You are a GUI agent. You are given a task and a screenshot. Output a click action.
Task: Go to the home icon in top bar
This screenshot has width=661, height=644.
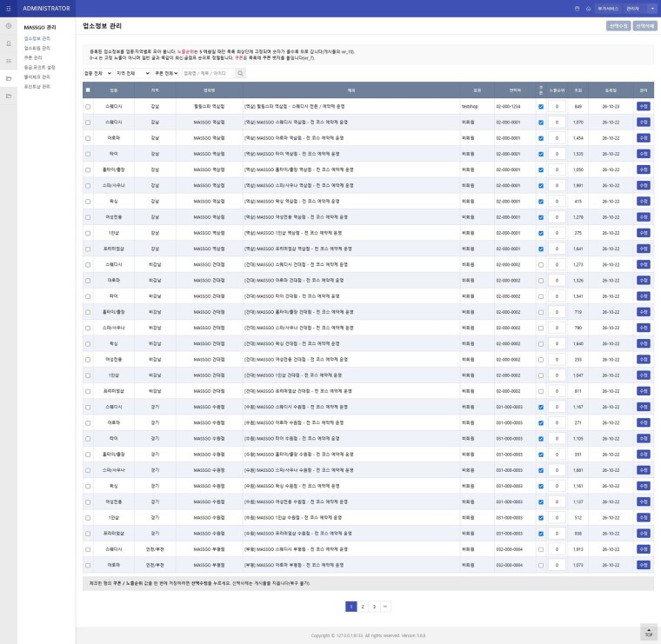click(x=588, y=9)
